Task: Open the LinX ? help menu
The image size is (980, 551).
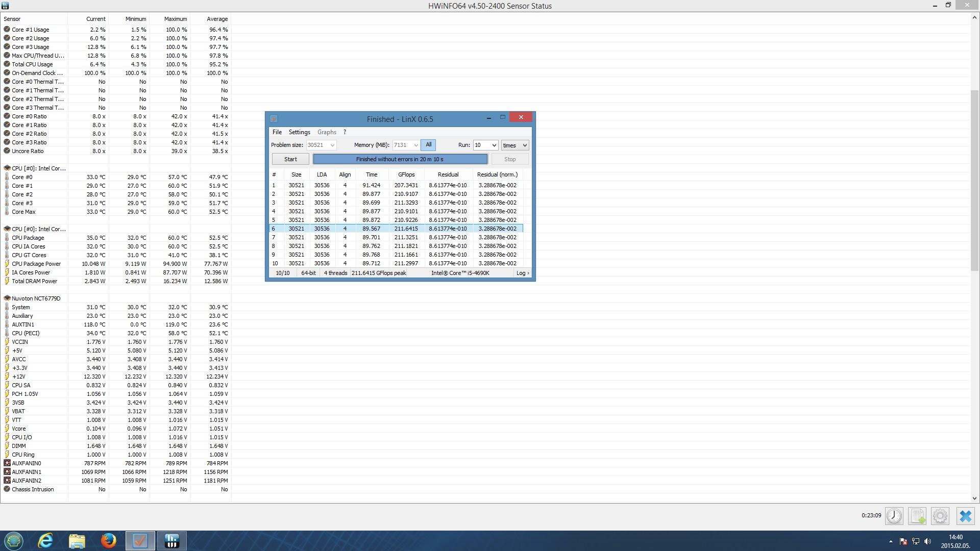Action: [x=345, y=132]
